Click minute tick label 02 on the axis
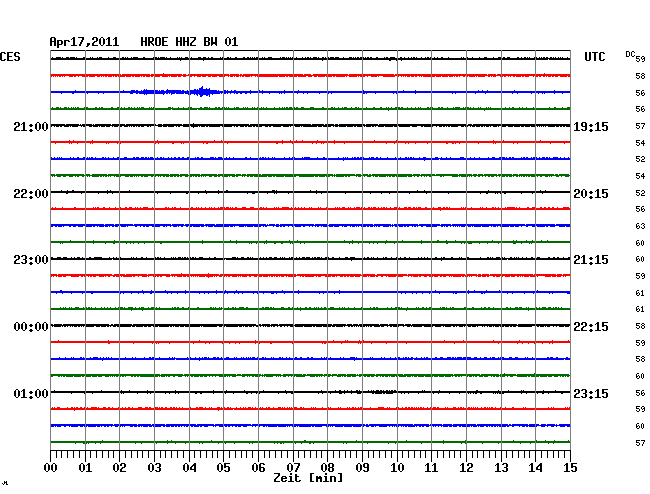This screenshot has height=494, width=650. coord(119,468)
